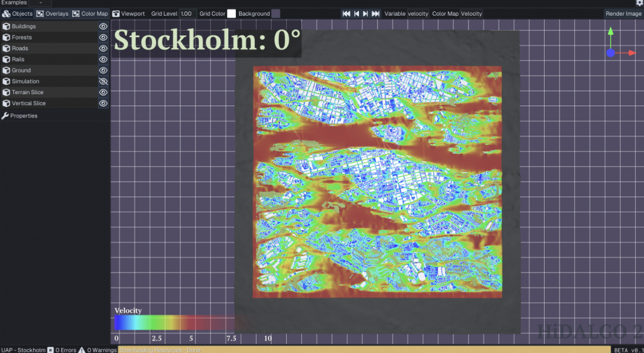Select the Buildings object row
The height and width of the screenshot is (353, 644).
pyautogui.click(x=49, y=26)
